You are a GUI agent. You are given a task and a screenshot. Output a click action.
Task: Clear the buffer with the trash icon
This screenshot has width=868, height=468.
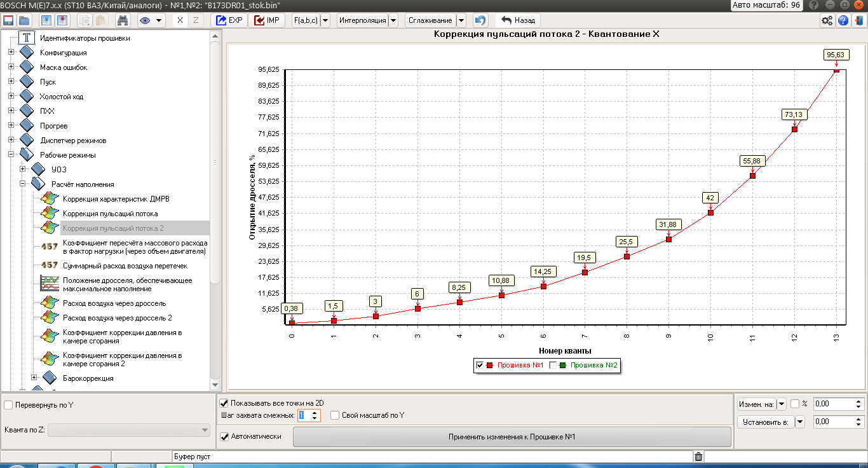coord(698,457)
